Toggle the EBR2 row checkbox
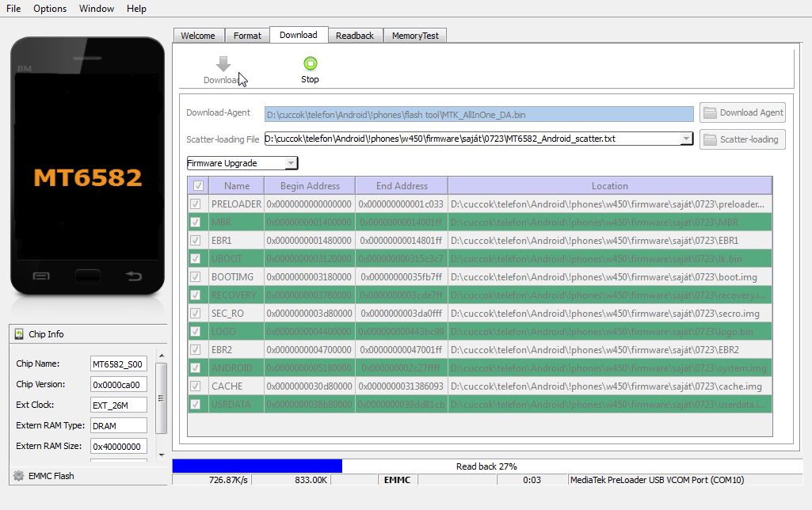The image size is (812, 510). tap(195, 349)
